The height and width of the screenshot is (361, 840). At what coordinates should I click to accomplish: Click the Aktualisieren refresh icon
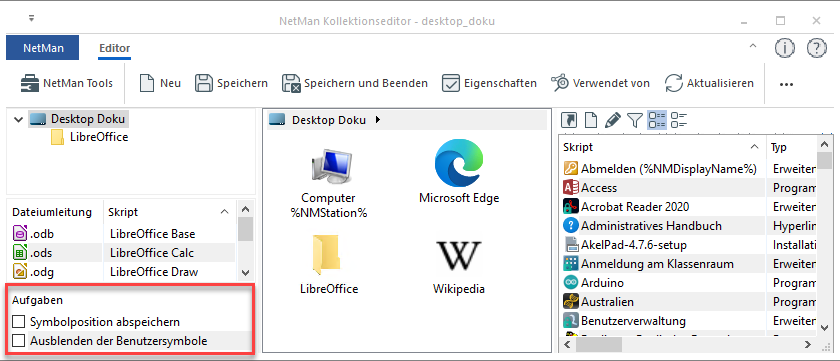point(673,83)
